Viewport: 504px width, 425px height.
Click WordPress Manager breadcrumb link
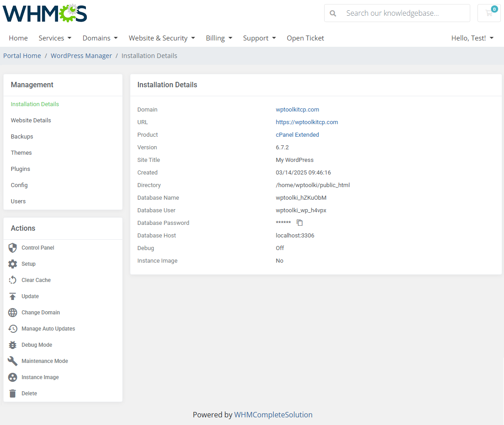81,56
